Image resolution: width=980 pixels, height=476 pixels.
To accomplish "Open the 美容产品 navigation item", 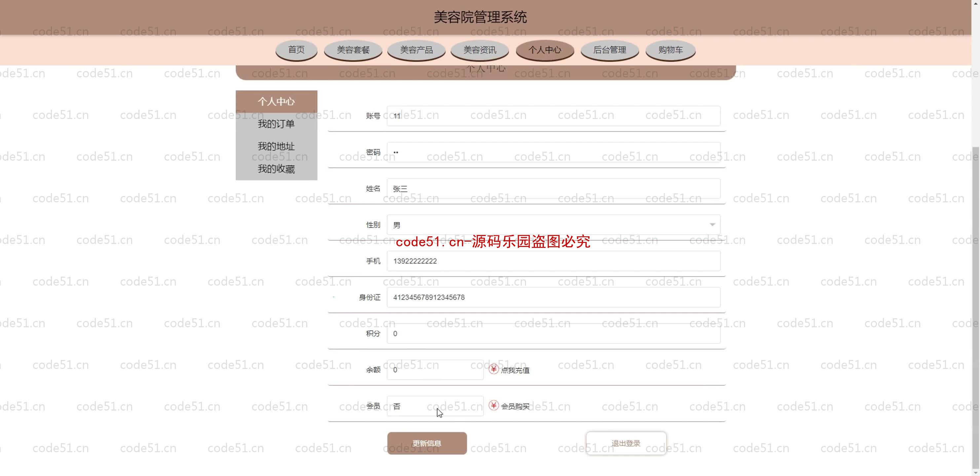I will (x=416, y=50).
